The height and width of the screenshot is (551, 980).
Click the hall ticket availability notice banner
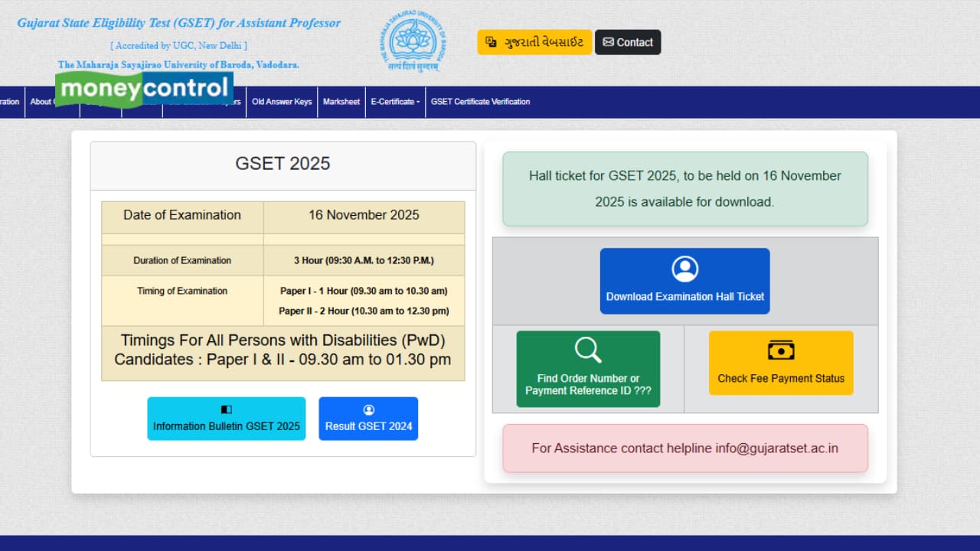684,188
